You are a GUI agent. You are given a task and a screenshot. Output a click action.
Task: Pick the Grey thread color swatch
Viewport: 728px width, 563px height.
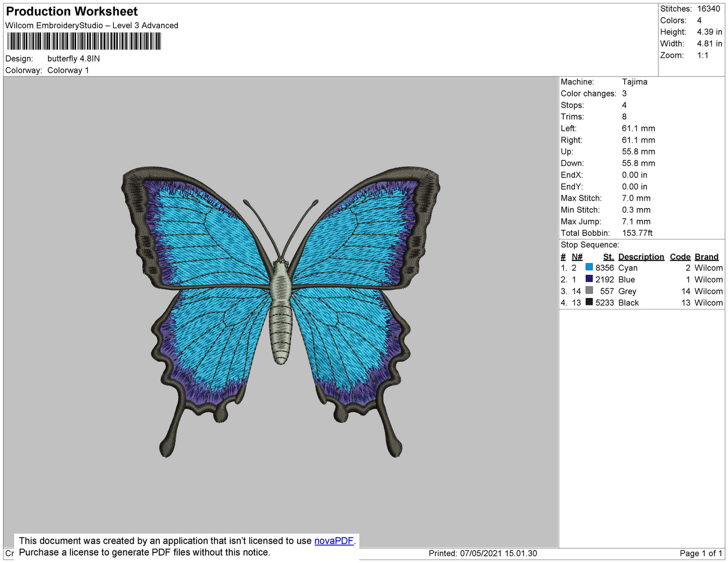coord(589,290)
